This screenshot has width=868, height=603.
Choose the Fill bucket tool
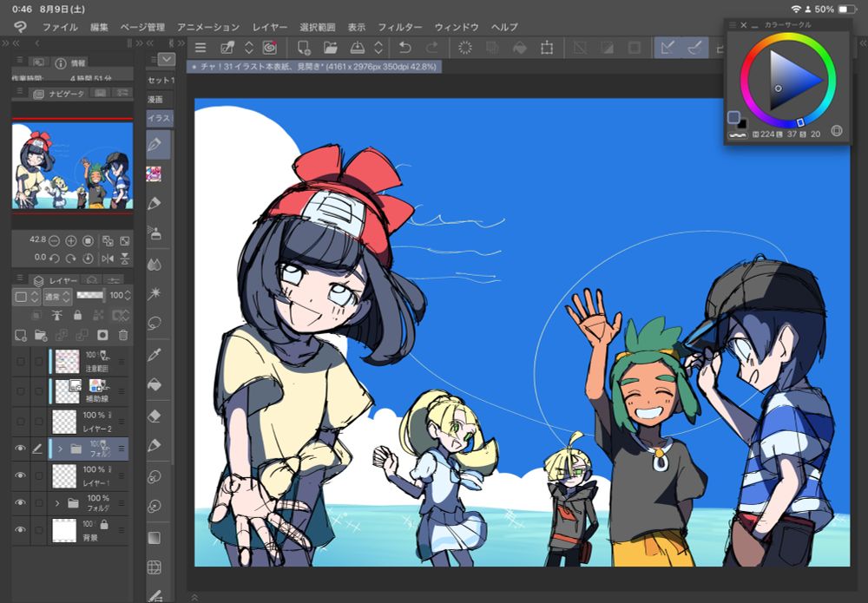(x=155, y=384)
